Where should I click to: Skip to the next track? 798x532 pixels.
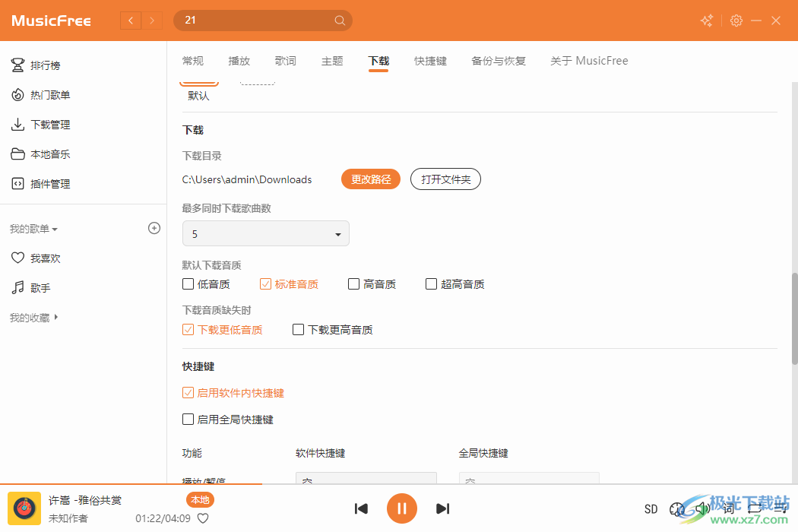pyautogui.click(x=443, y=508)
